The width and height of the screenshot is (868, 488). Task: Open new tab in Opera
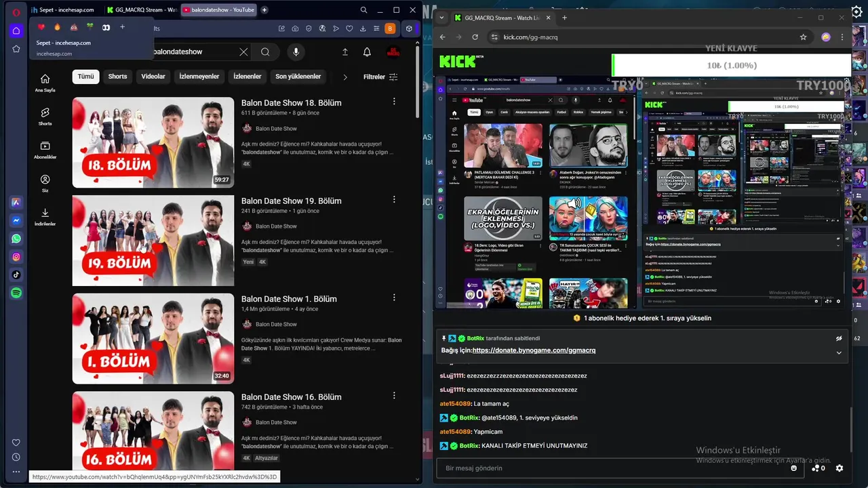(x=264, y=10)
